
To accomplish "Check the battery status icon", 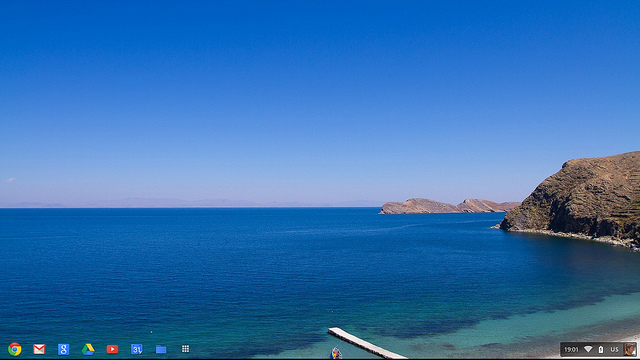I will (601, 349).
